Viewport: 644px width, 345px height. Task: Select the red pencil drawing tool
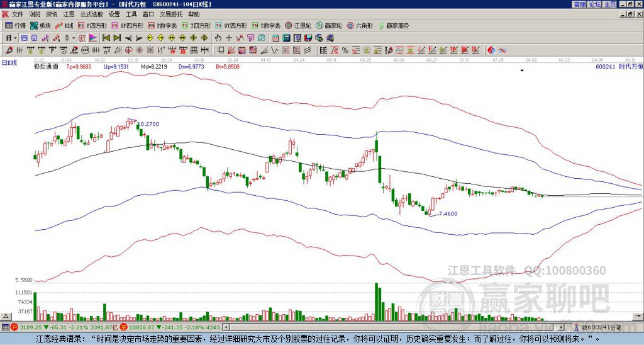tap(9, 50)
